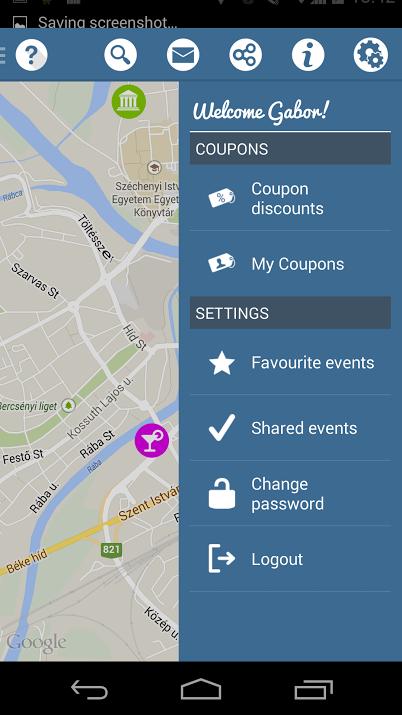Tap the purple cocktail map marker
Viewport: 402px width, 715px height.
tap(152, 440)
